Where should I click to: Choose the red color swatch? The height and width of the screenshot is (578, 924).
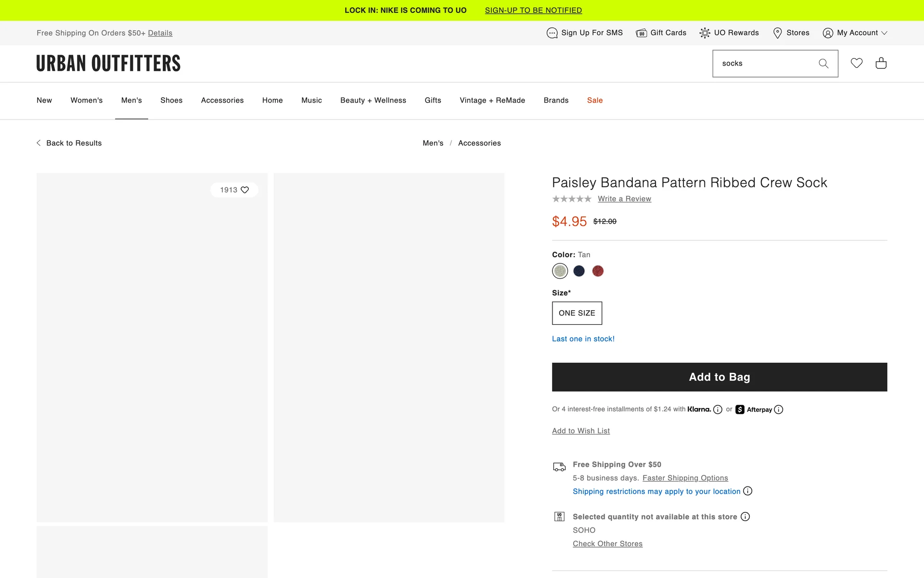(598, 271)
